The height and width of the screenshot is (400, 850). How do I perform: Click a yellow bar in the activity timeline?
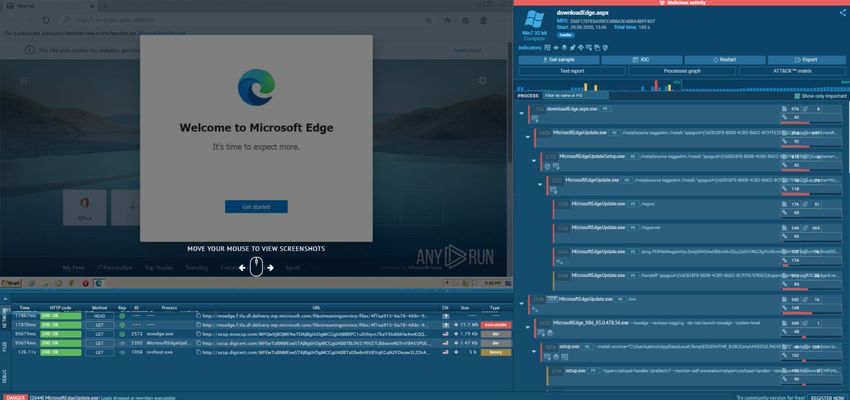(586, 87)
